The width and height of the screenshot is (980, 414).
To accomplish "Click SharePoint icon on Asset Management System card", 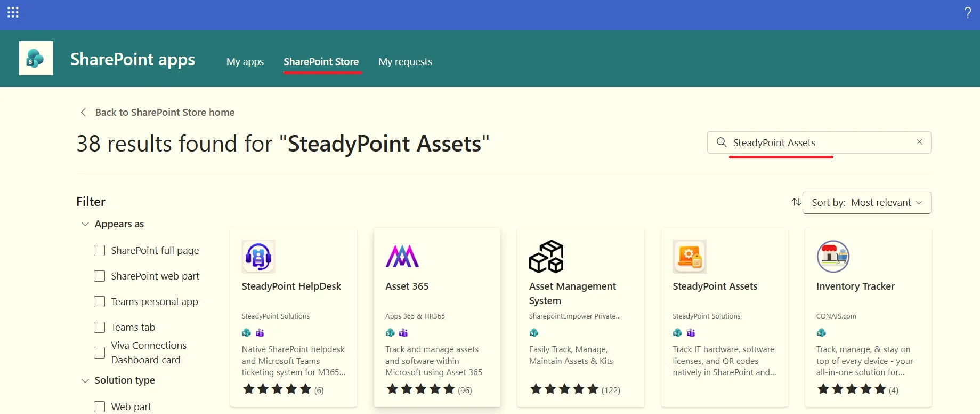I will coord(534,333).
